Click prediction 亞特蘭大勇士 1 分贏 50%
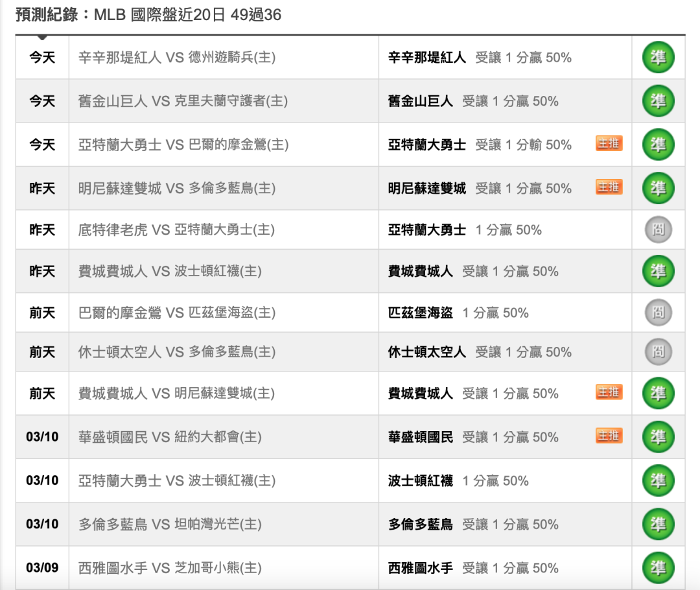The height and width of the screenshot is (590, 700). [x=465, y=230]
